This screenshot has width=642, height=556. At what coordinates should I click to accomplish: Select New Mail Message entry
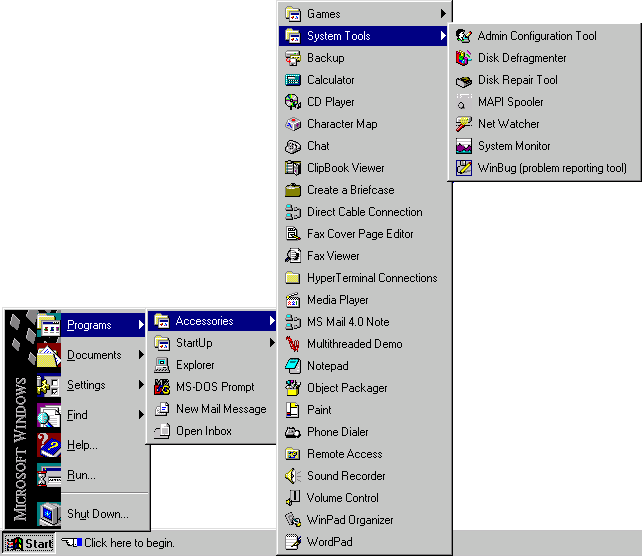[x=212, y=409]
